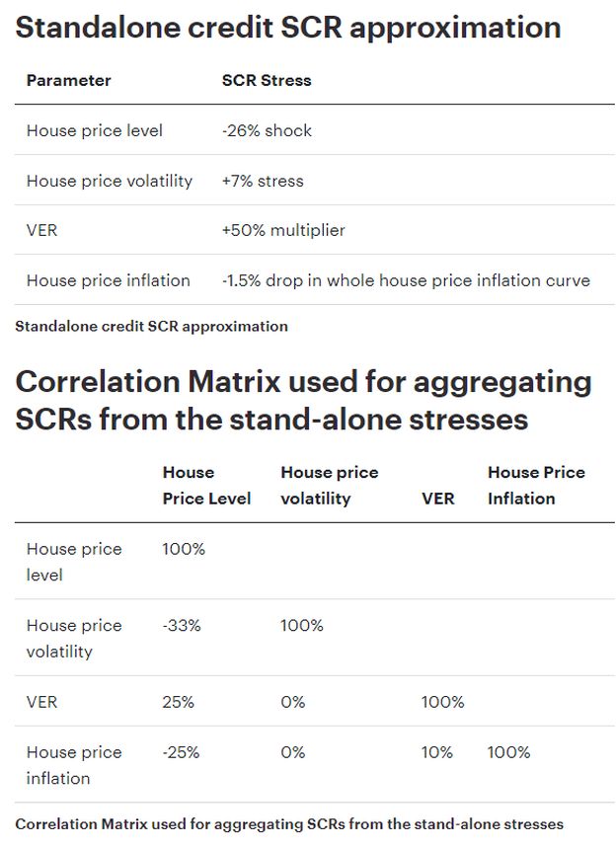Select the "Parameter" column header
Screen dimensions: 616x848
pyautogui.click(x=68, y=80)
